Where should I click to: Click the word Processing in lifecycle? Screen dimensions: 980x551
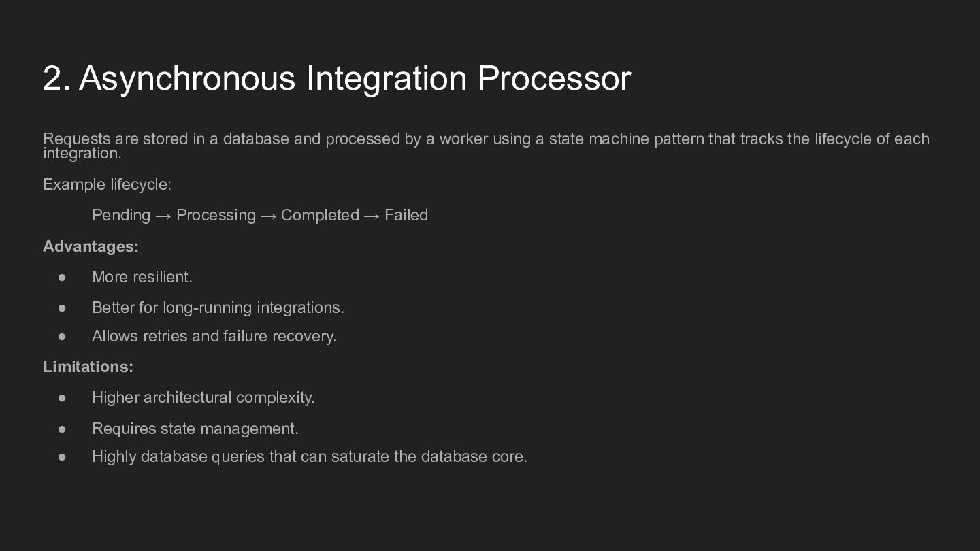point(216,215)
